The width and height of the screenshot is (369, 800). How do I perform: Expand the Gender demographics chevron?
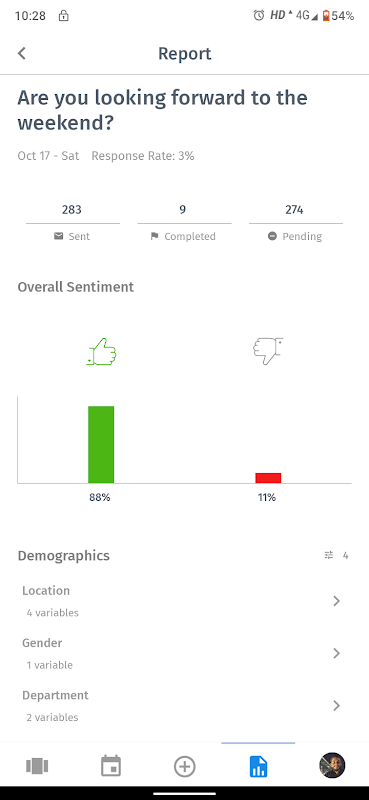[336, 653]
